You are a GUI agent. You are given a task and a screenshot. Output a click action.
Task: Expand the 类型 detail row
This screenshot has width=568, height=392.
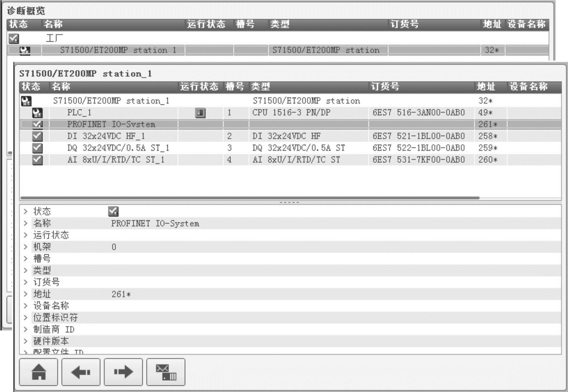tap(25, 270)
